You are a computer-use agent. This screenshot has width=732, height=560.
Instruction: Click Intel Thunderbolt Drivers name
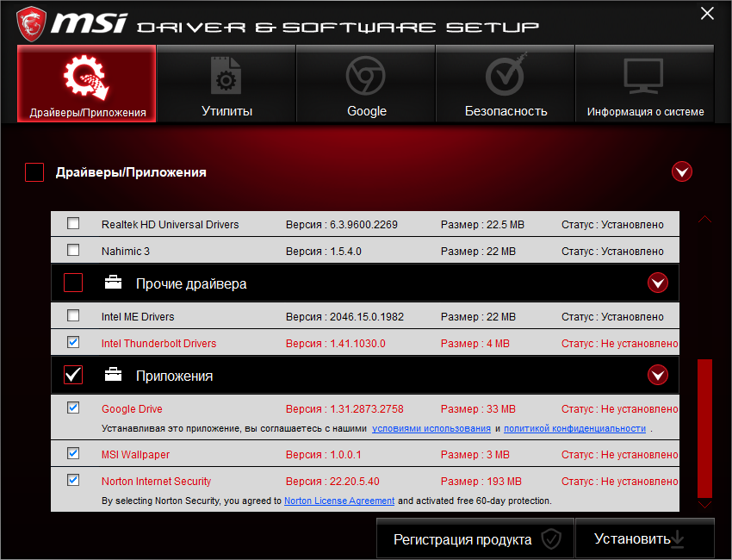[x=158, y=343]
